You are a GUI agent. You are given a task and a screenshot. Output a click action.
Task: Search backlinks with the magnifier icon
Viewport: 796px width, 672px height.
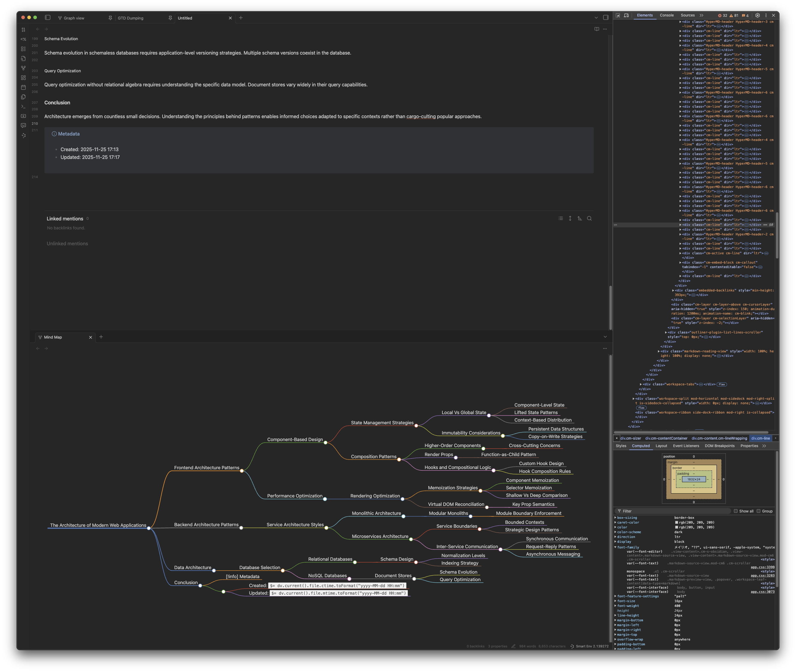click(x=589, y=218)
